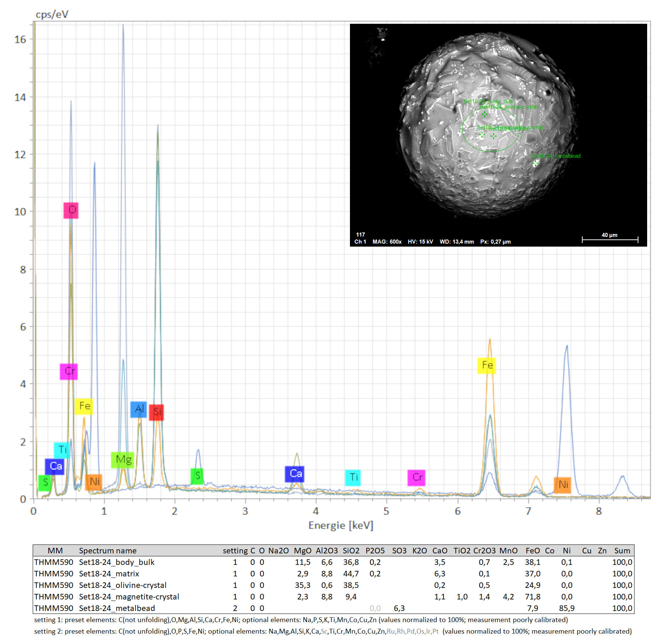
Task: Click the green Mg element label
Action: (123, 460)
